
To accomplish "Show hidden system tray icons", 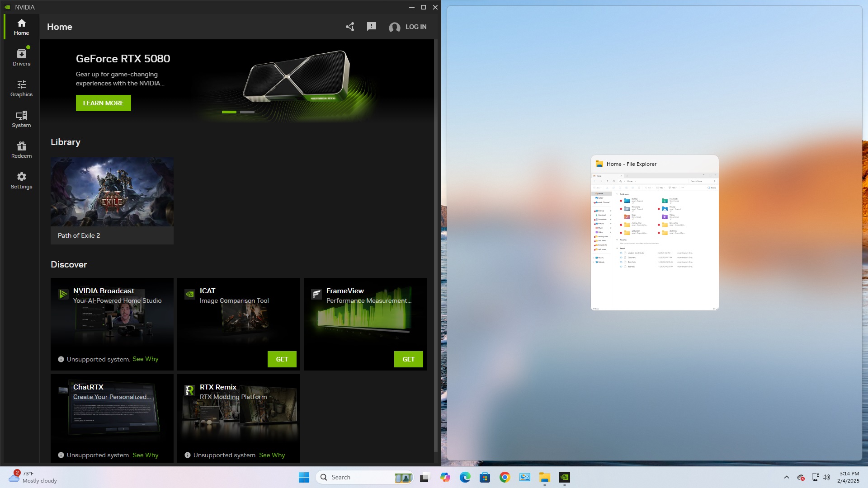I will (x=786, y=477).
